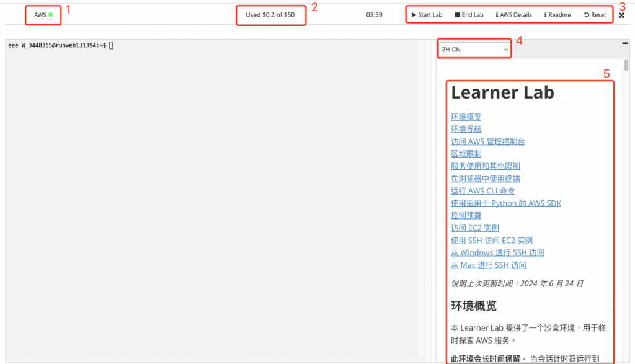Reset the lab environment
The image size is (635, 364).
595,15
